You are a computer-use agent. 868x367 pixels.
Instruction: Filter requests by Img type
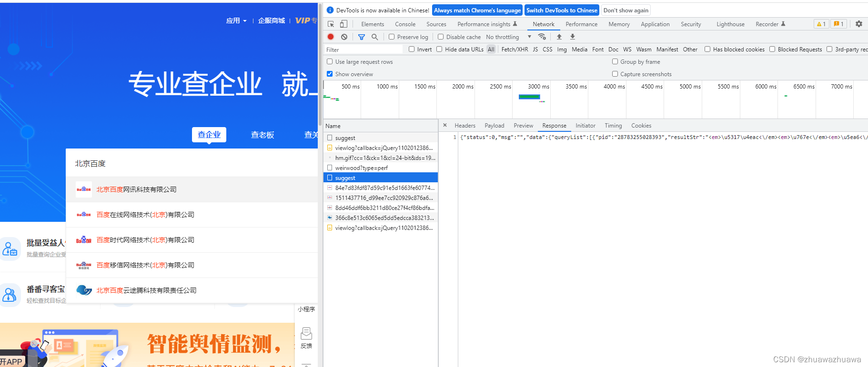click(x=562, y=49)
